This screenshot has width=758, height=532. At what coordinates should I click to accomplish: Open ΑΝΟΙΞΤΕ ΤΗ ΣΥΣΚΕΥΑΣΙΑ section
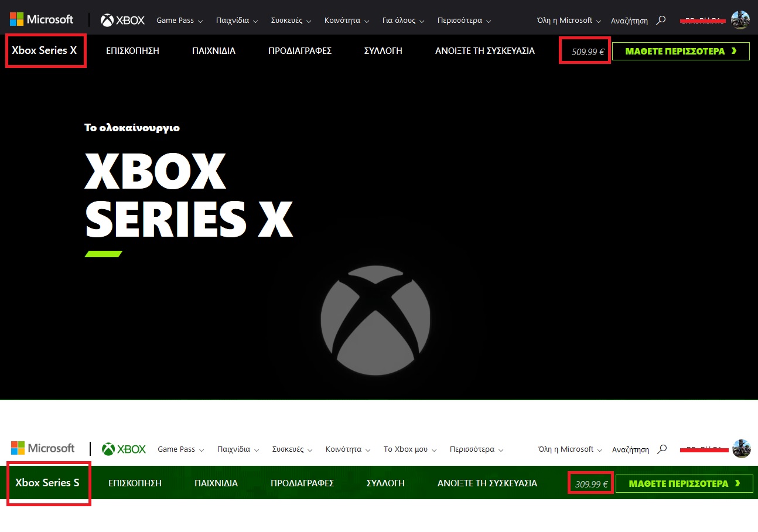[x=485, y=51]
